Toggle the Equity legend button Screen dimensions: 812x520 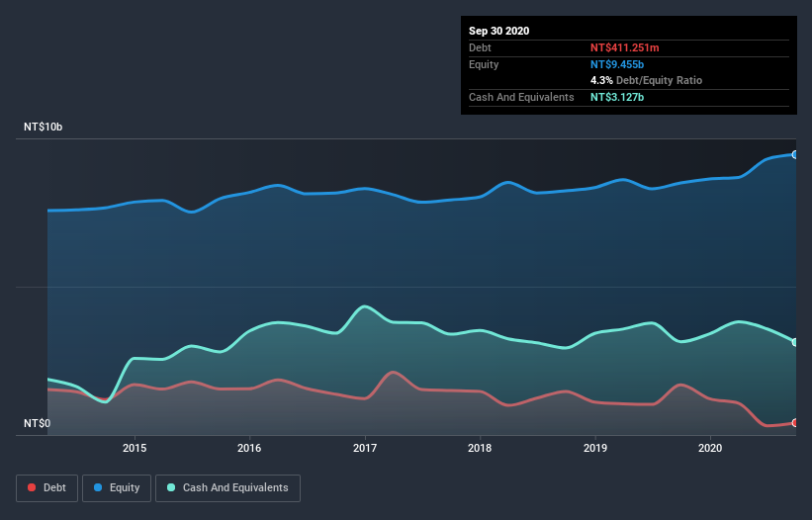[117, 488]
